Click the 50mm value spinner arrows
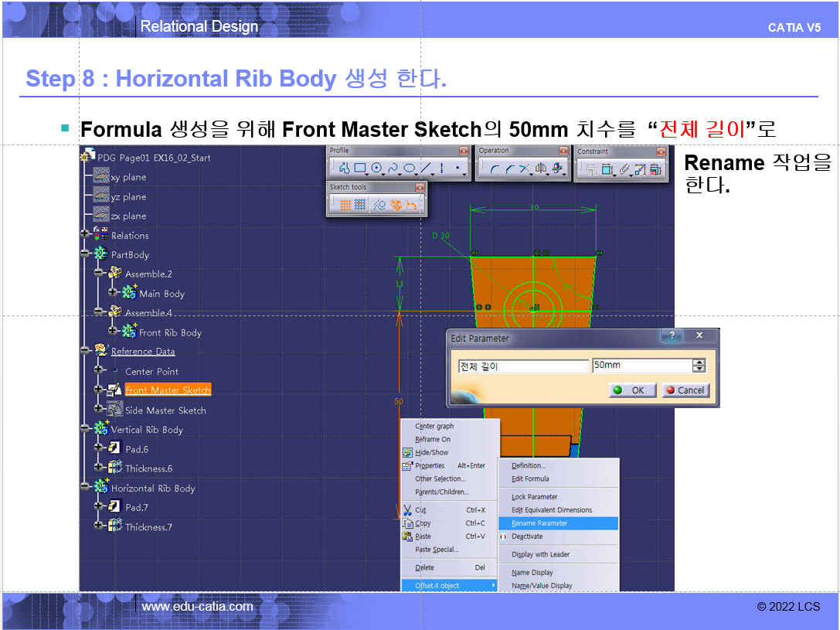 (x=699, y=366)
